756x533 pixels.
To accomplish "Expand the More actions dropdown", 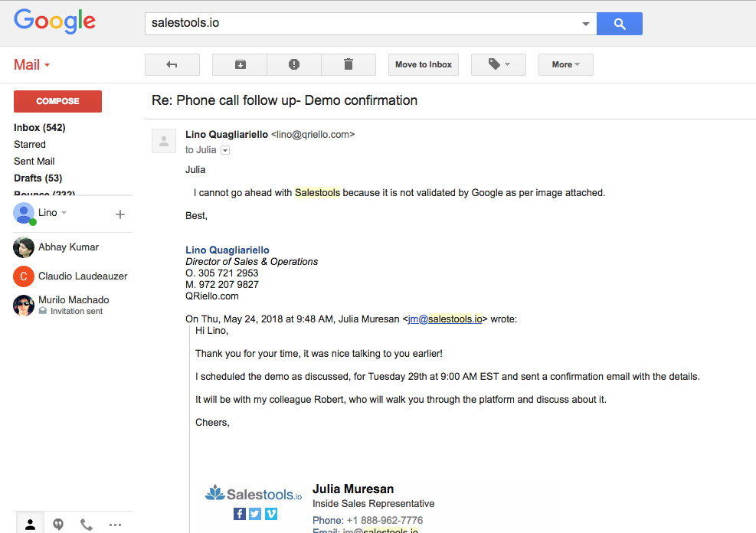I will [x=566, y=64].
